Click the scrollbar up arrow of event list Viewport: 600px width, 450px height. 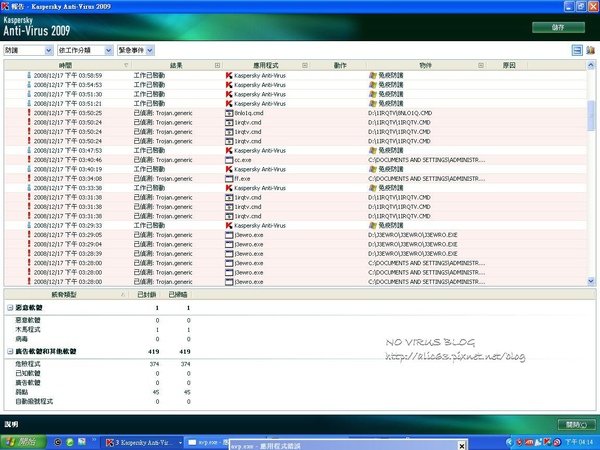click(x=591, y=65)
